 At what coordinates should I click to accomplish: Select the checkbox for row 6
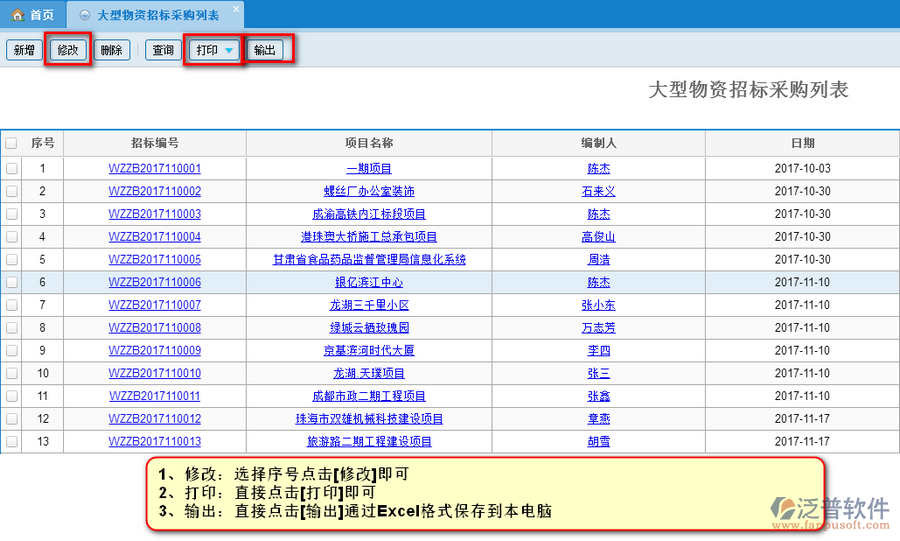coord(11,283)
